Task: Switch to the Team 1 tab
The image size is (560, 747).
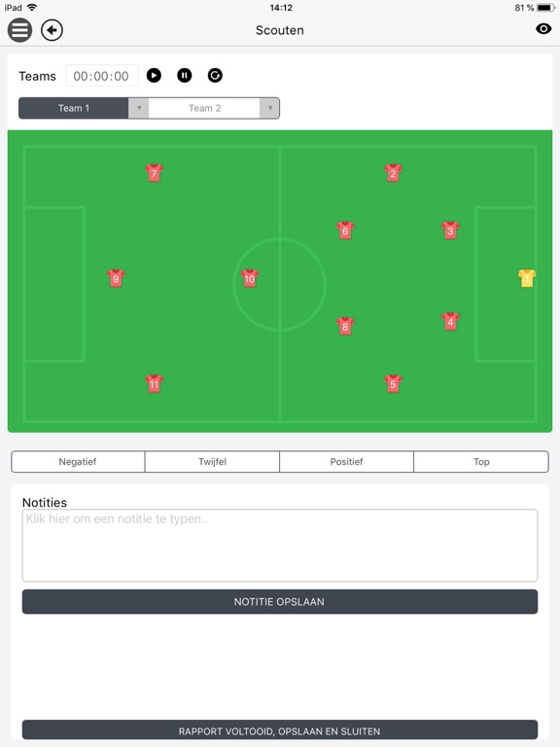Action: [x=74, y=108]
